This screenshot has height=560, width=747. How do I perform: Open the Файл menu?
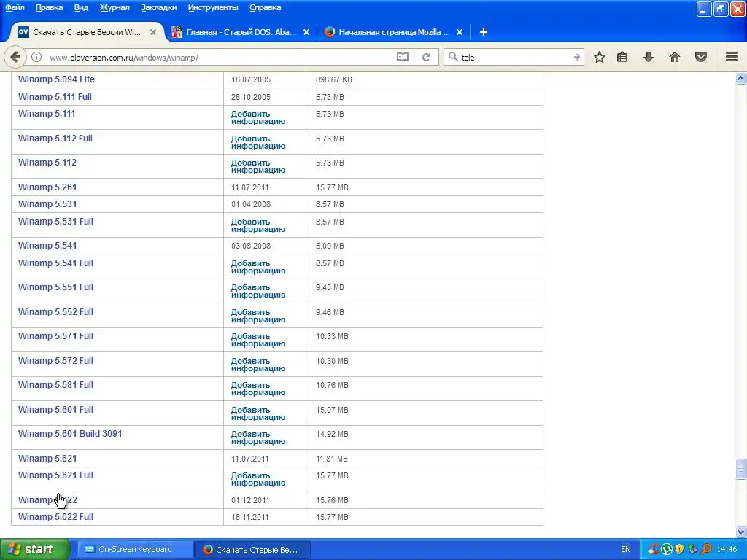[15, 7]
